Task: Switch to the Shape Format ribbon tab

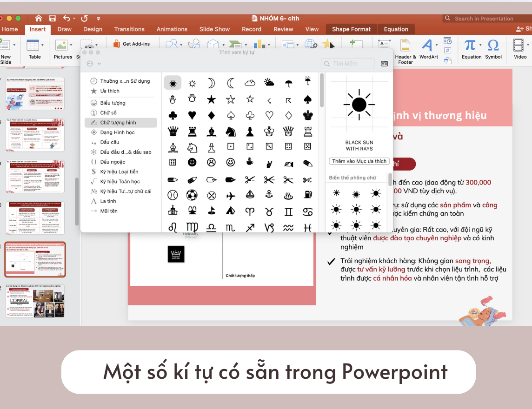Action: coord(351,29)
